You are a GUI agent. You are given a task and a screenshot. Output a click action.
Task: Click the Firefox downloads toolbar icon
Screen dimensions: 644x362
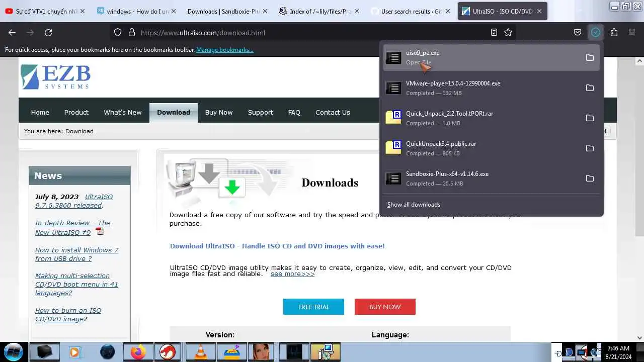click(596, 32)
